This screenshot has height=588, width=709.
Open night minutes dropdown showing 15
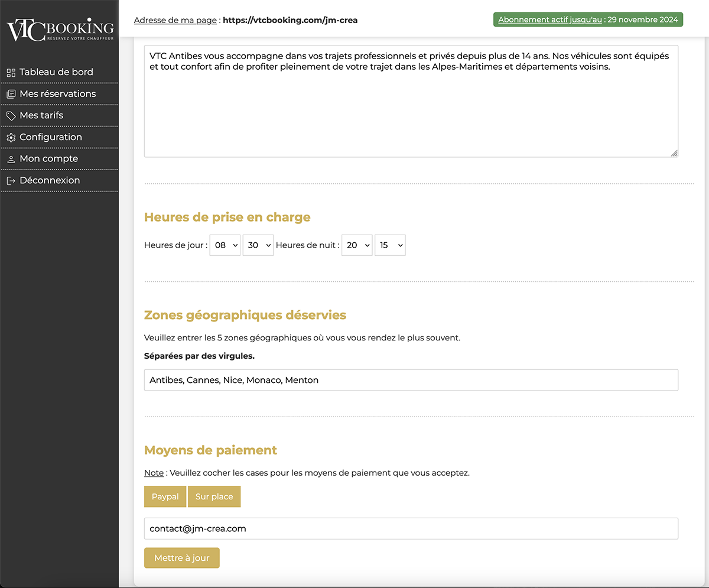[390, 245]
